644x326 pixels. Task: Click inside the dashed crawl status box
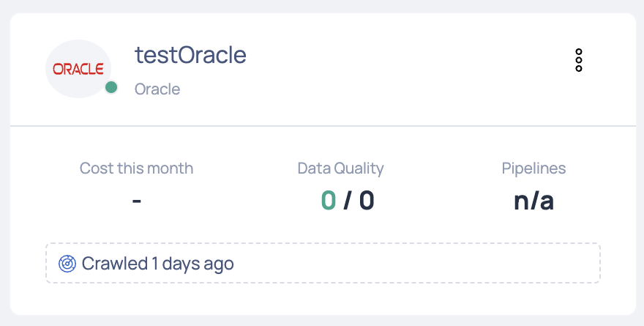coord(323,263)
